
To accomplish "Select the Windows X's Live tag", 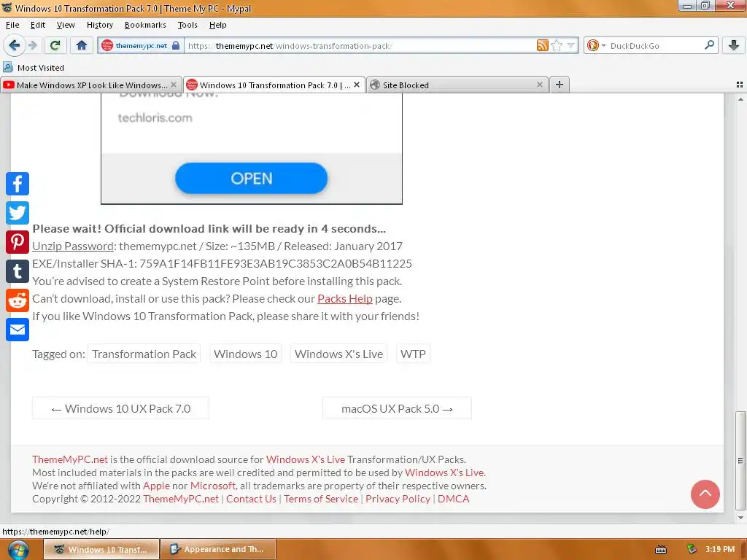I will 338,354.
